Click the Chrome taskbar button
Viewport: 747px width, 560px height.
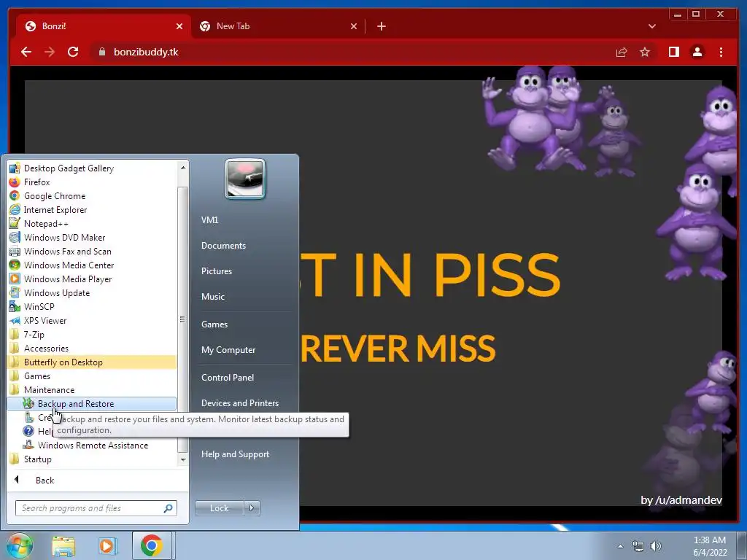click(152, 545)
